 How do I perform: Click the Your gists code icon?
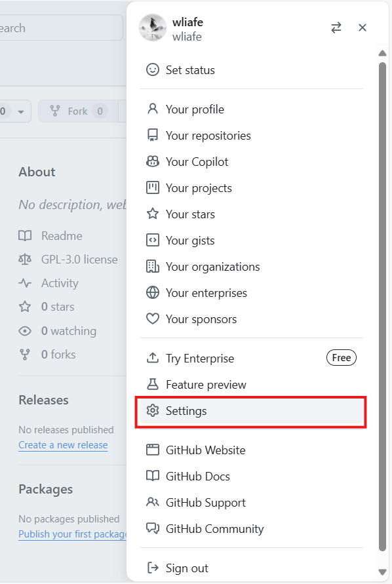pos(152,241)
